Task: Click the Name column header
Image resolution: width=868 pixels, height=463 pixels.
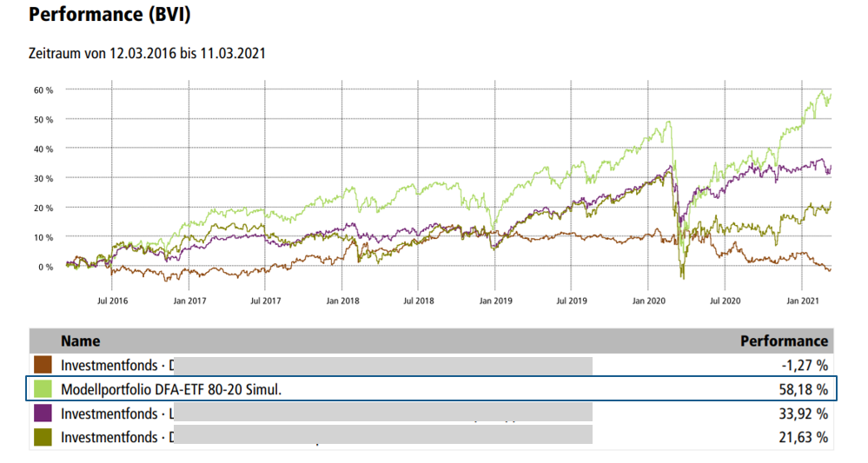Action: 80,341
